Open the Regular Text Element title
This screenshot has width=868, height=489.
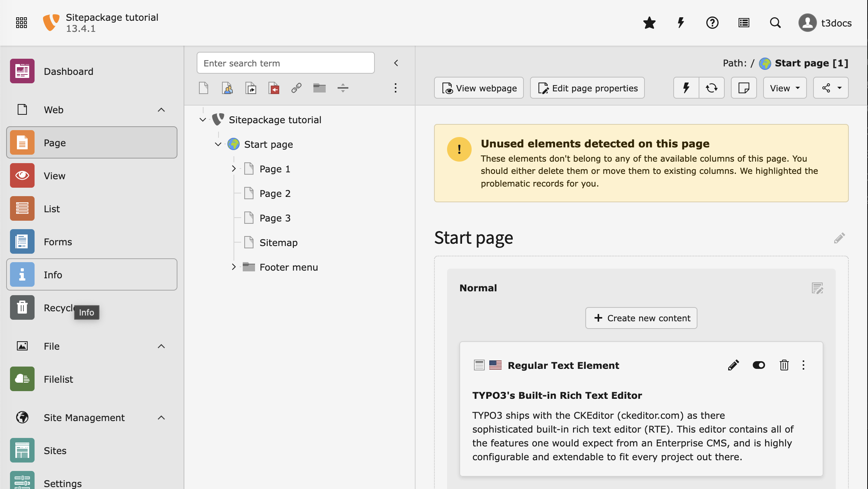click(563, 365)
